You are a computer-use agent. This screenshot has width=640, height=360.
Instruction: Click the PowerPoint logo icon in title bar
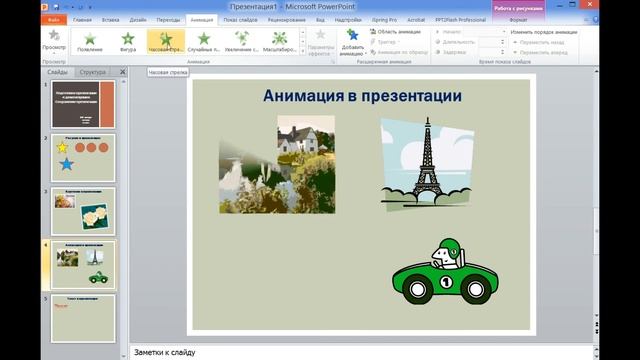pyautogui.click(x=45, y=7)
